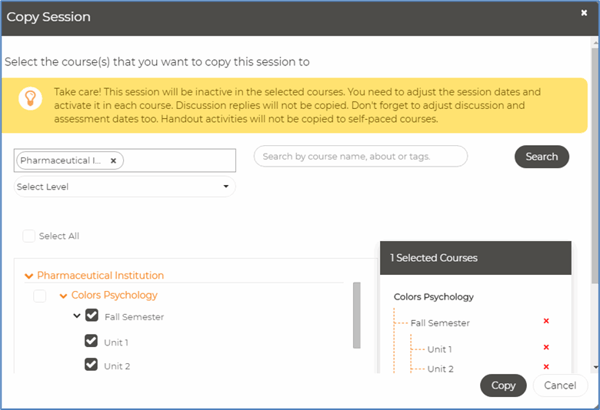
Task: Focus the course name search field
Action: tap(360, 156)
